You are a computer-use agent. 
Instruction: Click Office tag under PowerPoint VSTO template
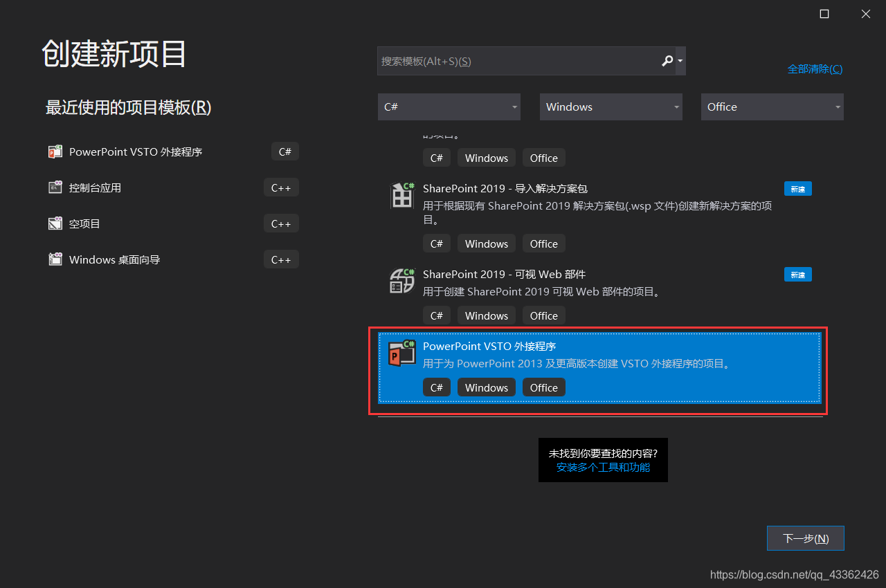coord(544,387)
